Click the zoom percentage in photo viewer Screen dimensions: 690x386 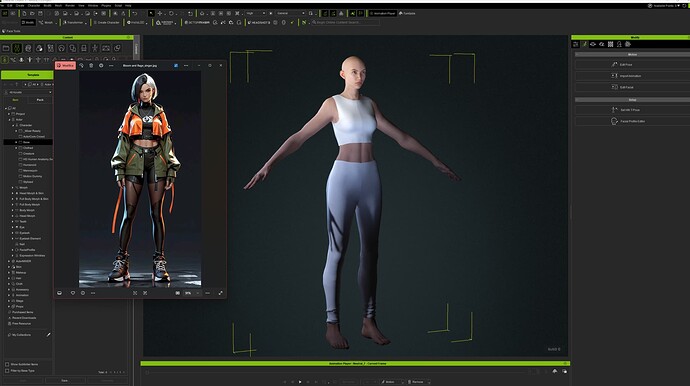[x=188, y=293]
